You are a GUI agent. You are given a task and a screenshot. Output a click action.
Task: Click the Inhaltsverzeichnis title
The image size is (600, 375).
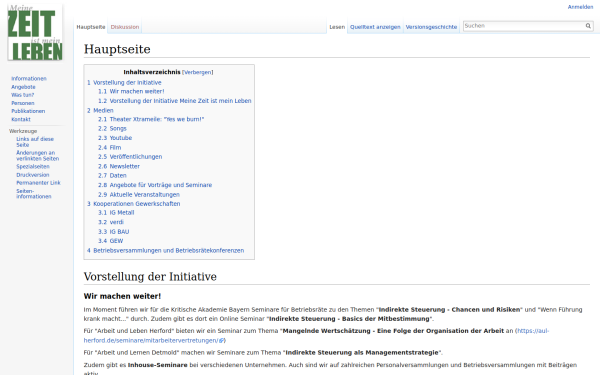click(152, 72)
